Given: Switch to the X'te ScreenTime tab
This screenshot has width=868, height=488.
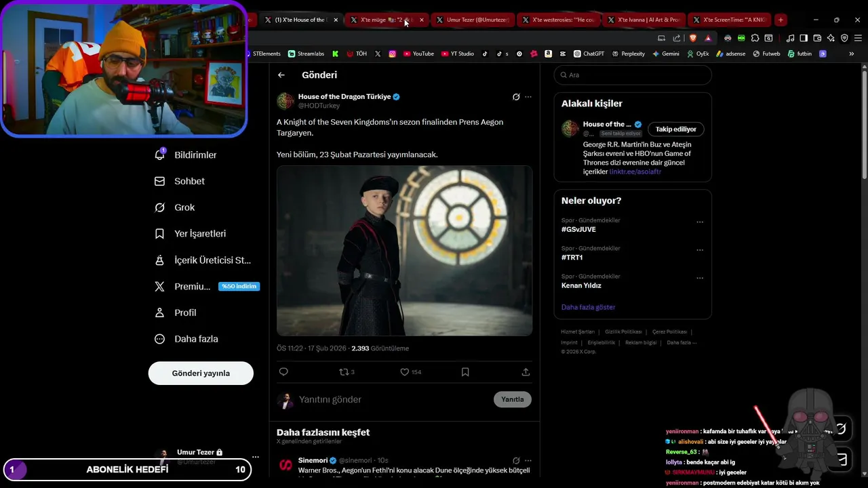Looking at the screenshot, I should click(x=730, y=20).
